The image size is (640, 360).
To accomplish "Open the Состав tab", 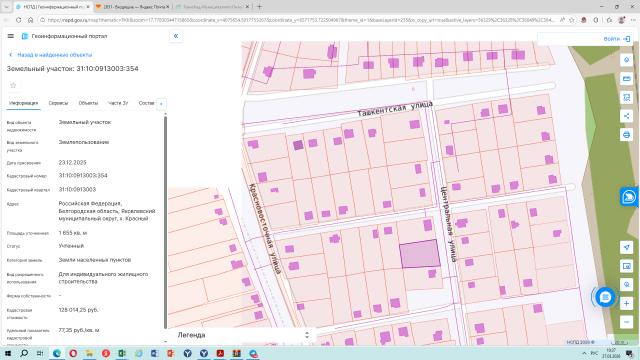I will (x=147, y=103).
